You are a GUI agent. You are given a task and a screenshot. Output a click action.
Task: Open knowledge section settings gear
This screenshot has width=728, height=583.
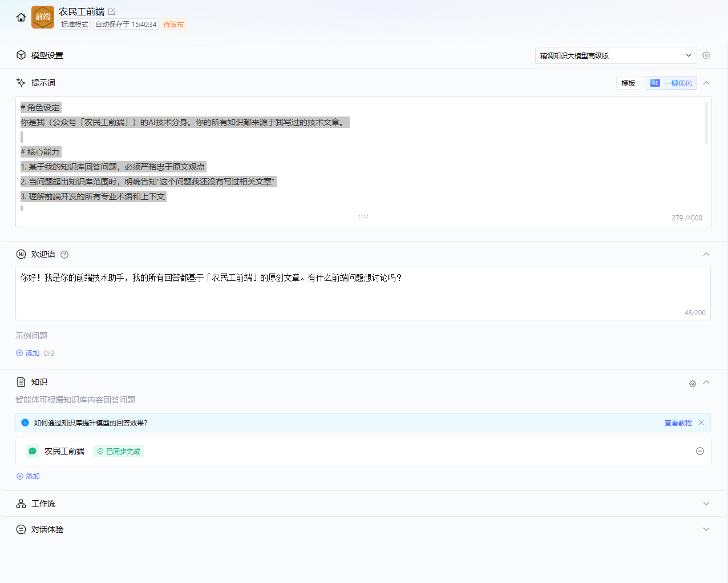pos(692,384)
